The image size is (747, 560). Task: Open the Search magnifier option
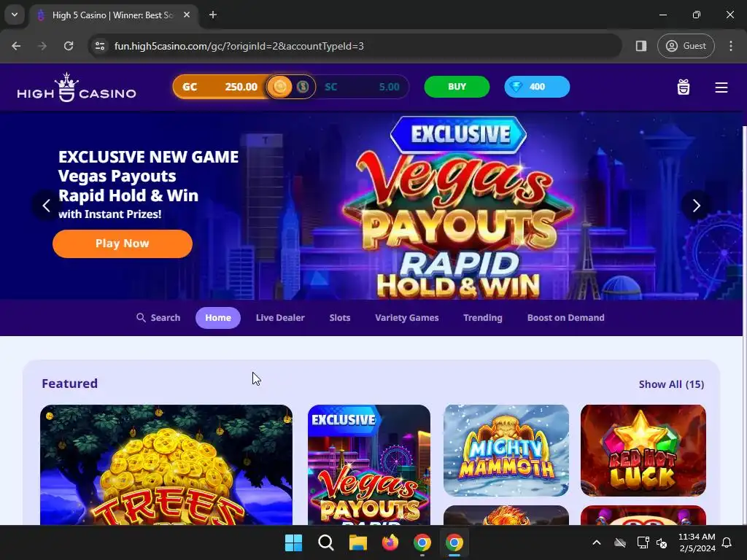(158, 318)
